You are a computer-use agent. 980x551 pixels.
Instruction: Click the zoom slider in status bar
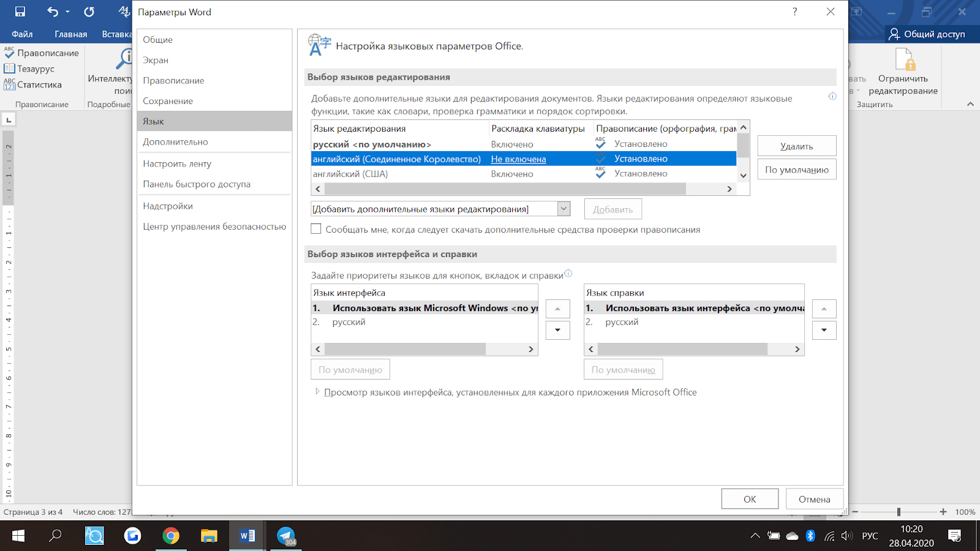[x=899, y=512]
